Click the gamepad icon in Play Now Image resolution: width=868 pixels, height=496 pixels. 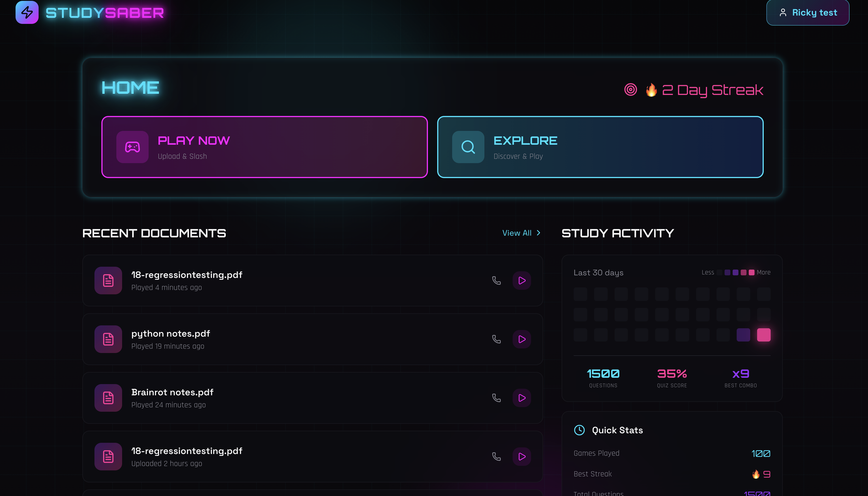click(132, 147)
